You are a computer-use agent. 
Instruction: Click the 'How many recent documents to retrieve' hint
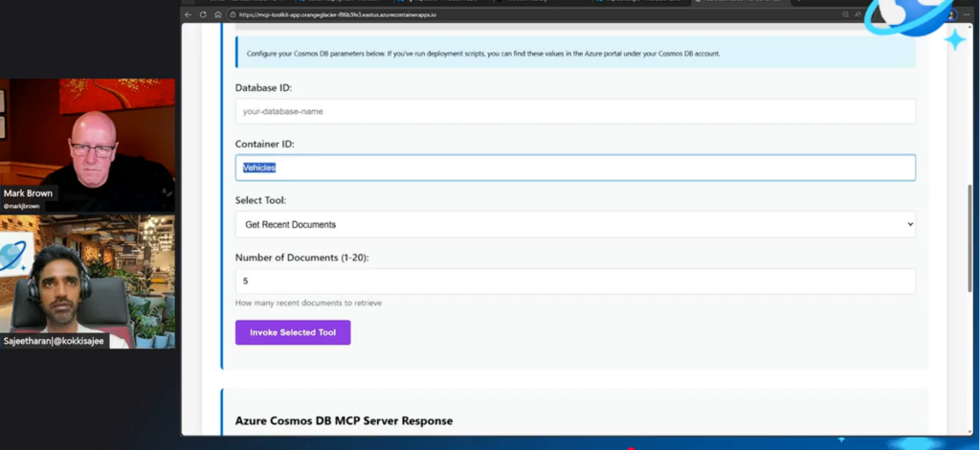[308, 304]
